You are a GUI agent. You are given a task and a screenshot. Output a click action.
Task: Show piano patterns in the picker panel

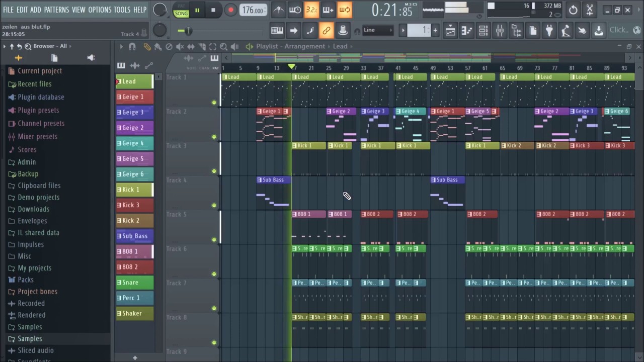point(121,65)
